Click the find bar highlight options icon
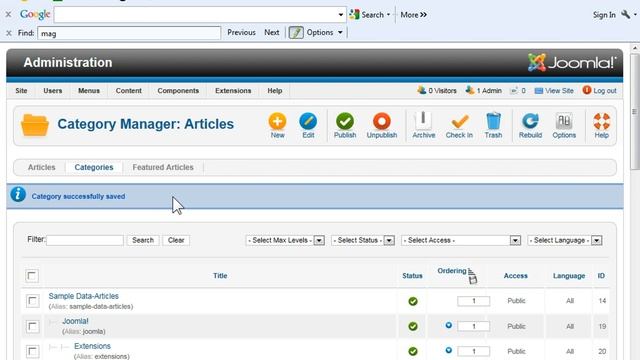The image size is (640, 360). (x=296, y=32)
